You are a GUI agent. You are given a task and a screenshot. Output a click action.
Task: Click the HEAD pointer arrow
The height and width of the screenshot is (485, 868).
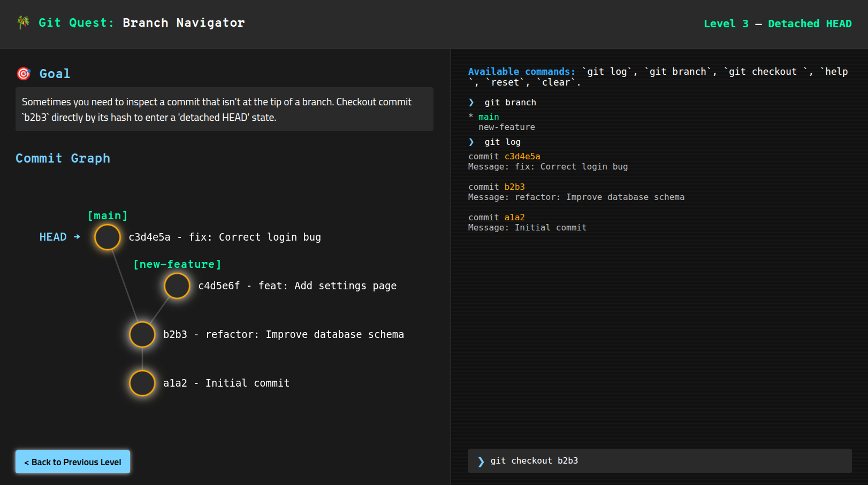pyautogui.click(x=77, y=237)
